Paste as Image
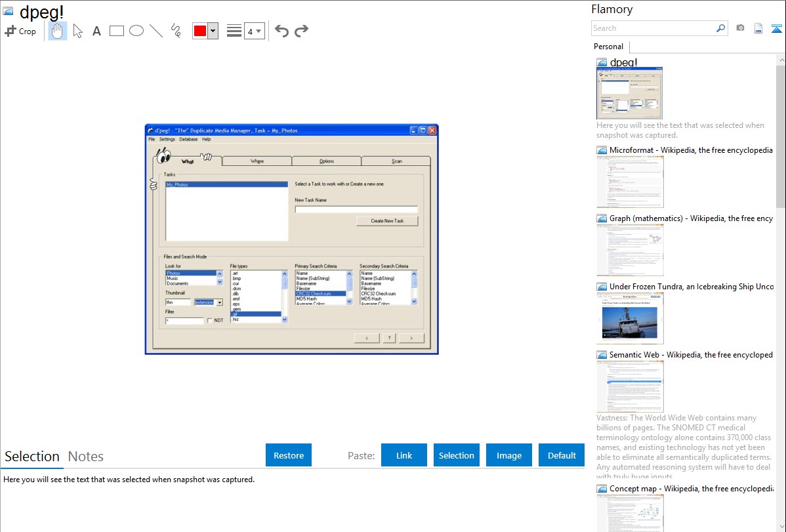The width and height of the screenshot is (786, 532). click(x=509, y=455)
